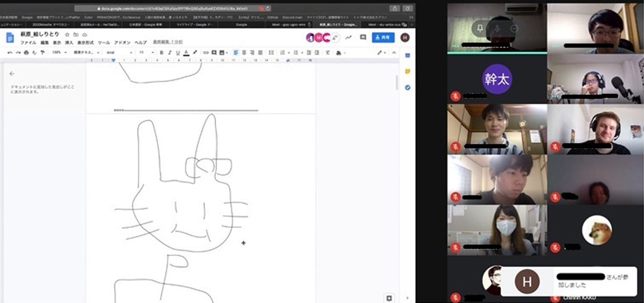Close document outline with back arrow
644x303 pixels.
coord(12,73)
